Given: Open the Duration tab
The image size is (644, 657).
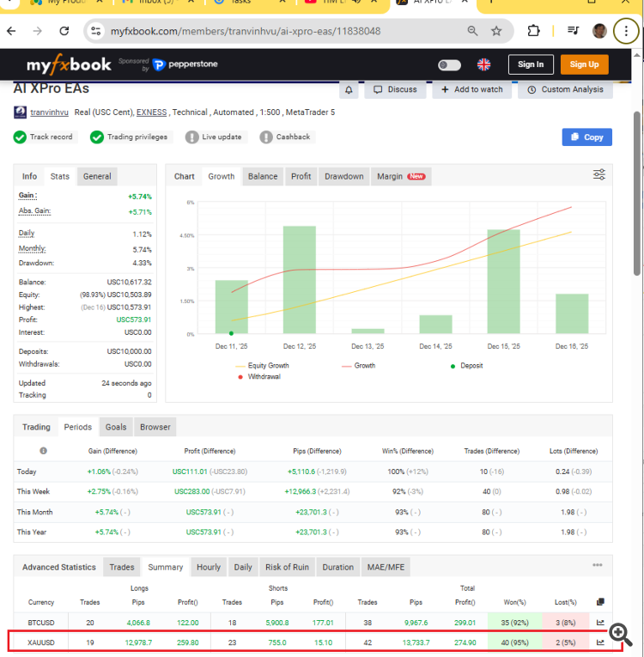Looking at the screenshot, I should point(338,567).
